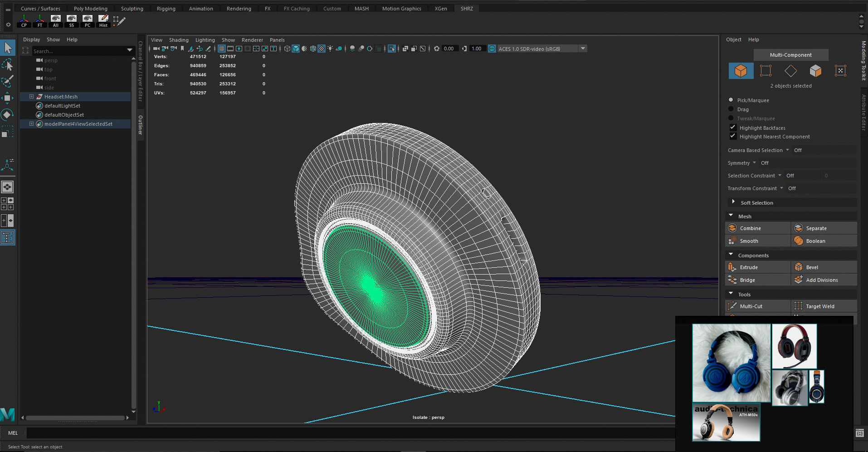Click the Extrude button
The image size is (868, 452).
(x=758, y=267)
